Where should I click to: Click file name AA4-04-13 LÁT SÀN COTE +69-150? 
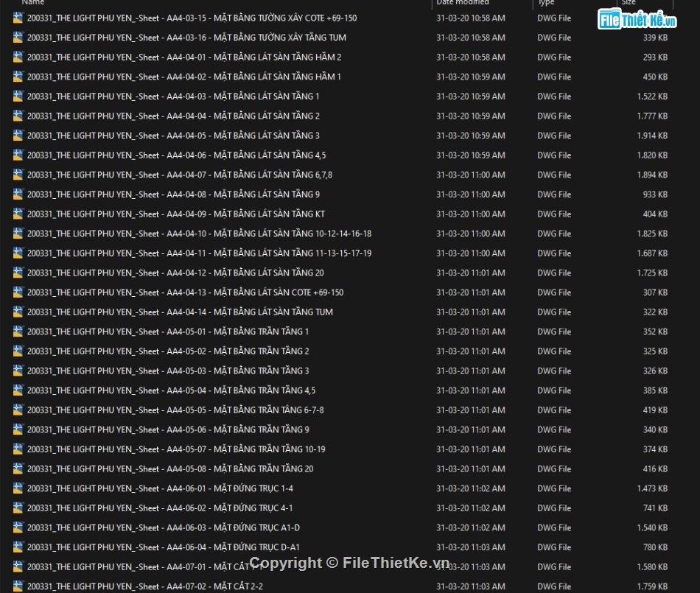(x=185, y=292)
